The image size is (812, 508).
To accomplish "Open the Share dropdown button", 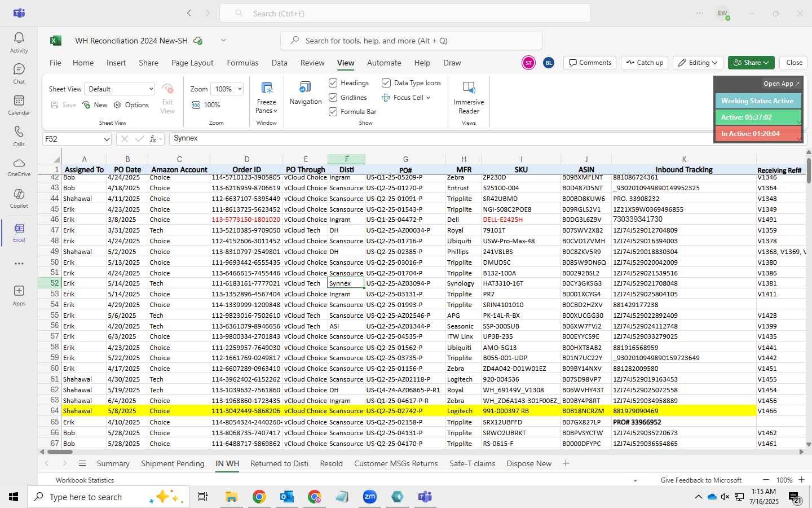I will (x=751, y=63).
